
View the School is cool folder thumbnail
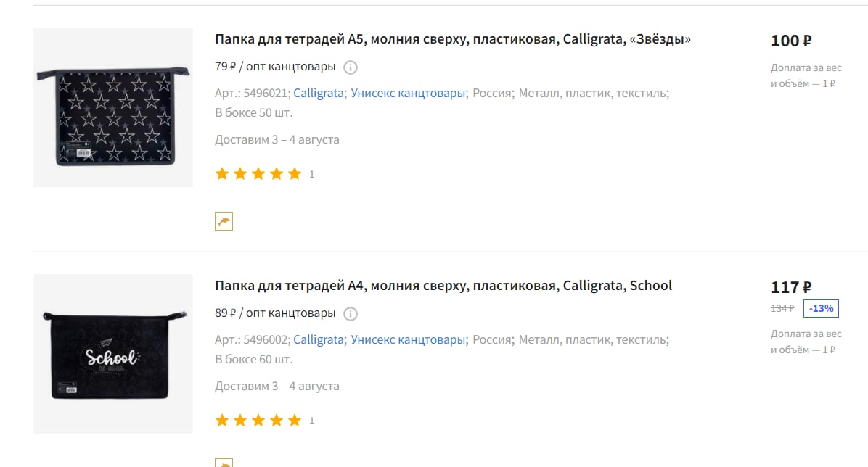click(x=113, y=354)
